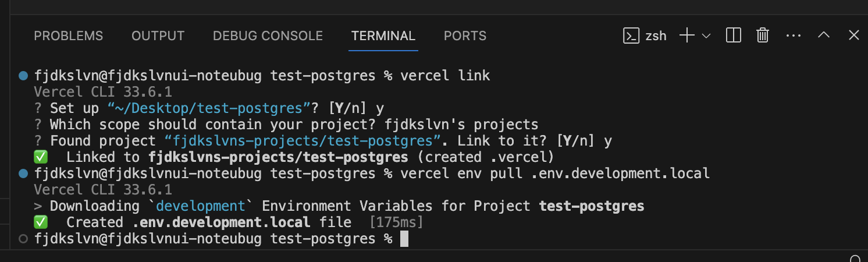The image size is (868, 262).
Task: Select the DEBUG CONSOLE tab
Action: pos(268,36)
